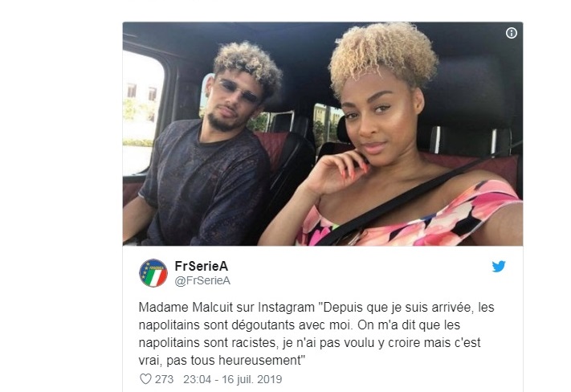Like the tweet with the heart icon
The width and height of the screenshot is (571, 392).
145,379
